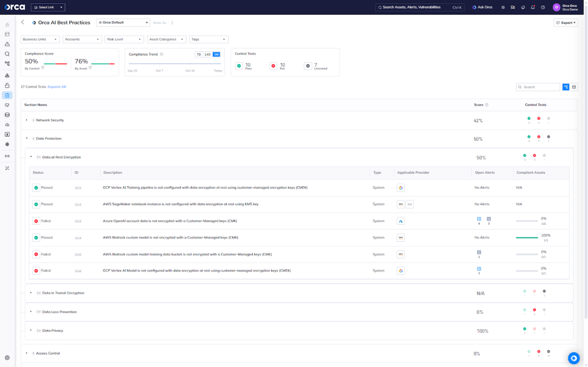Click the Expand All link
Image resolution: width=588 pixels, height=367 pixels.
pyautogui.click(x=56, y=86)
